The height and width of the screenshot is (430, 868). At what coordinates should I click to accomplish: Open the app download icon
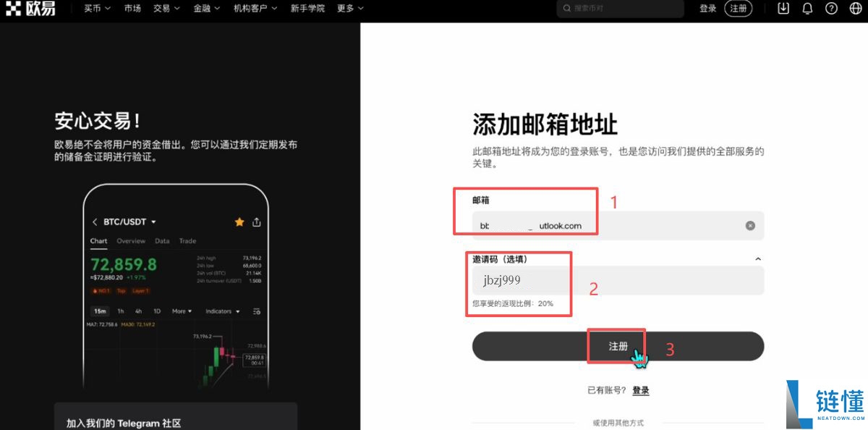click(x=783, y=8)
